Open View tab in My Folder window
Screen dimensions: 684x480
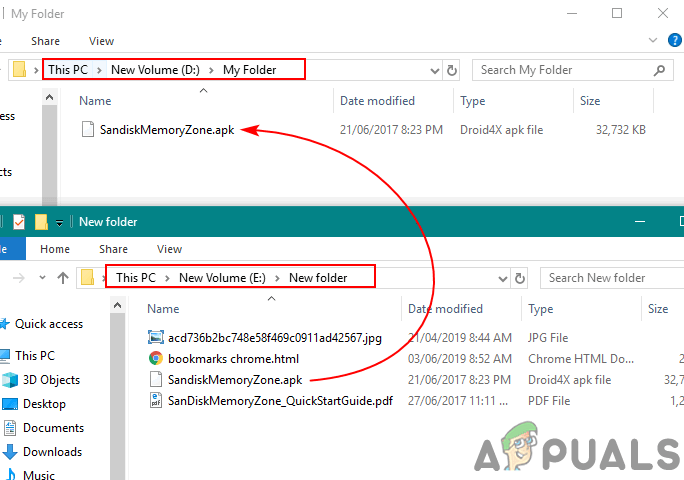tap(101, 41)
